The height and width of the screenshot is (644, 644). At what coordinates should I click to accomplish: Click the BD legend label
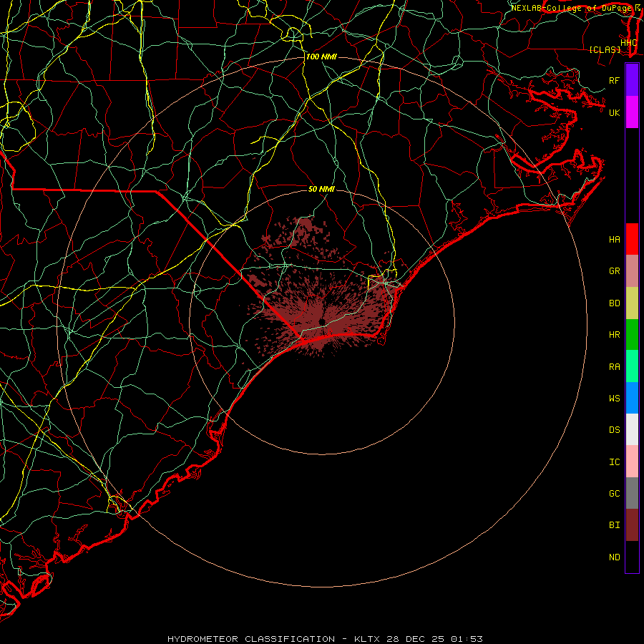tap(614, 303)
